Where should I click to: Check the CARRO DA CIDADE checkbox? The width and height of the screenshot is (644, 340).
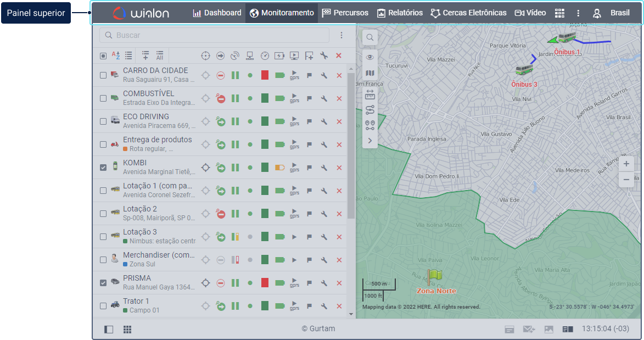(x=103, y=75)
